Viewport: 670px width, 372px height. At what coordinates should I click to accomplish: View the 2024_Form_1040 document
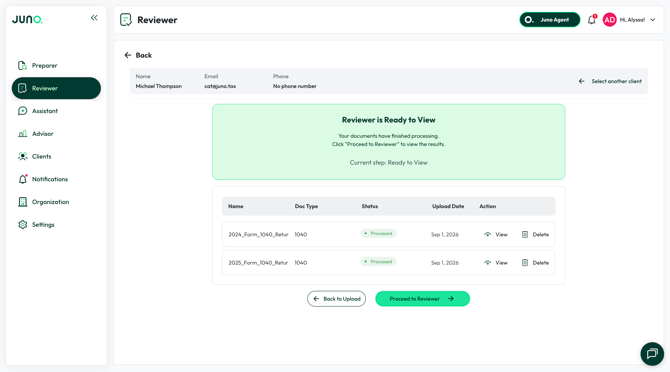click(x=496, y=234)
